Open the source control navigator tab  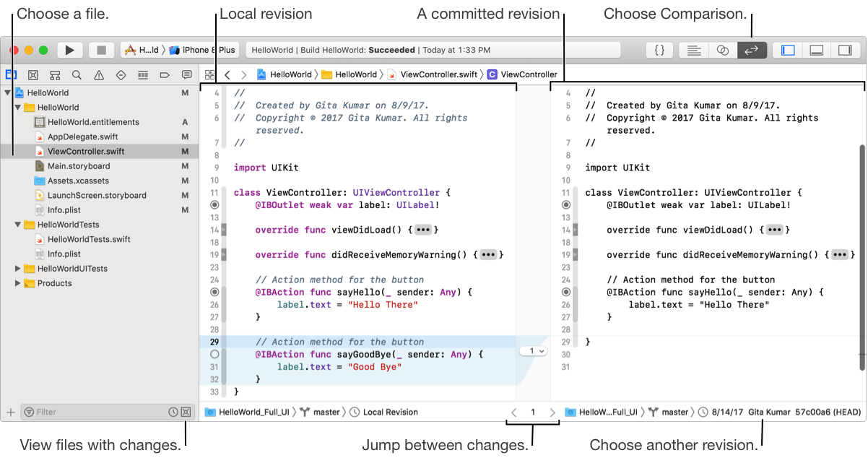pos(32,74)
